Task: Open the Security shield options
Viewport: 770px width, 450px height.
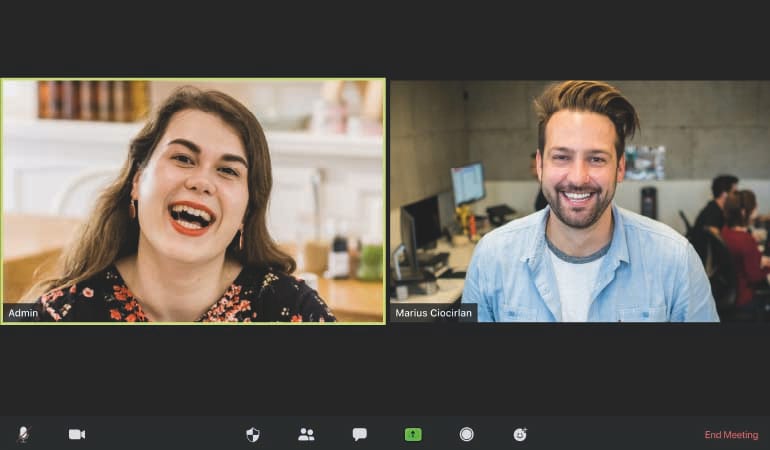Action: (x=252, y=434)
